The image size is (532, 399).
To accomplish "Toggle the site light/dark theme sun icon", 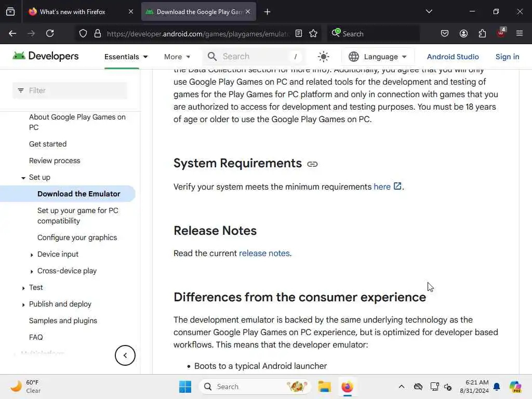I will coord(323,57).
